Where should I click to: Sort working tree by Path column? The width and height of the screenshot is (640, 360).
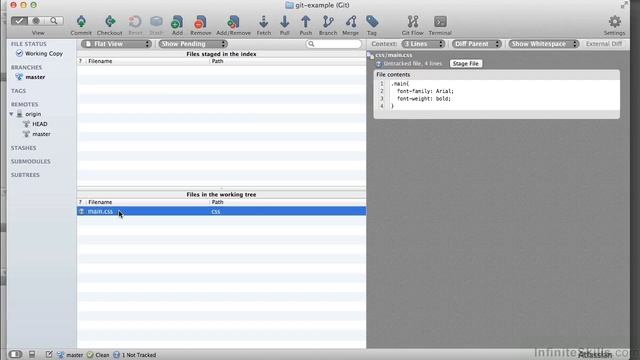(288, 202)
